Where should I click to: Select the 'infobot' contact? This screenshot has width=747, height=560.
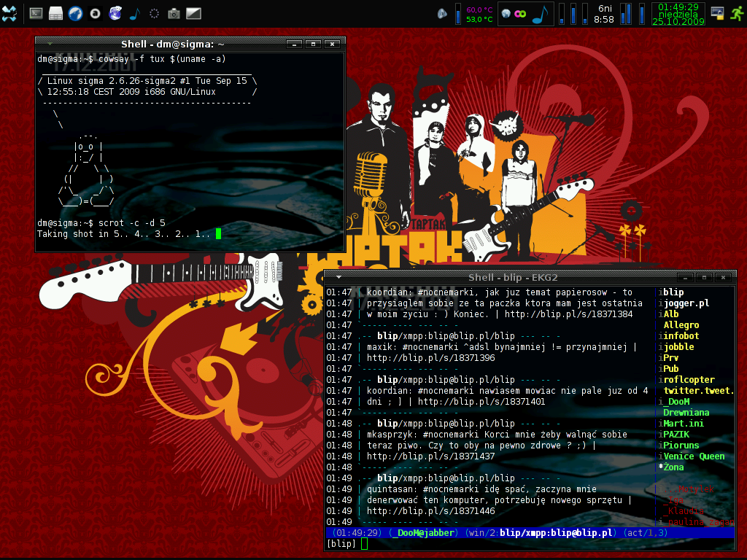(681, 335)
